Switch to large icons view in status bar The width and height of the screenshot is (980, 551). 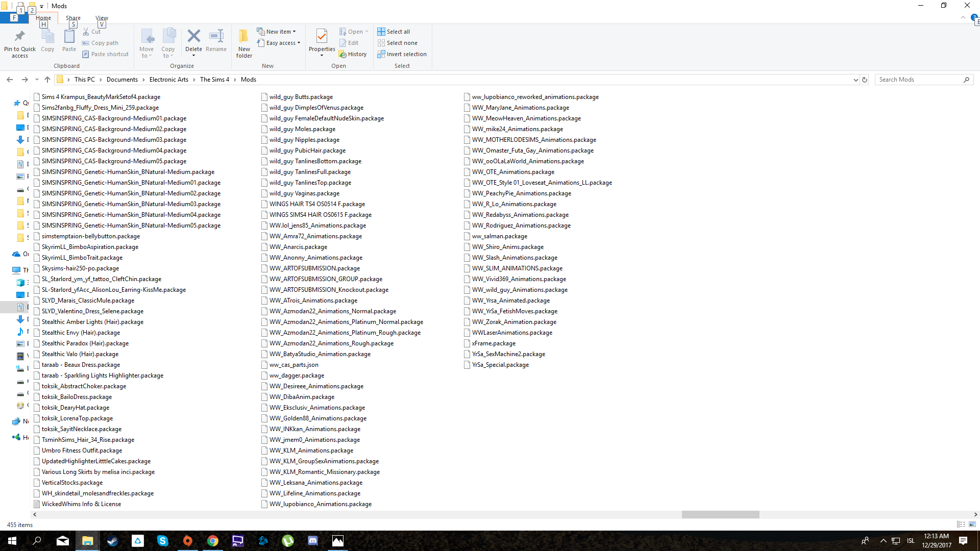click(972, 524)
